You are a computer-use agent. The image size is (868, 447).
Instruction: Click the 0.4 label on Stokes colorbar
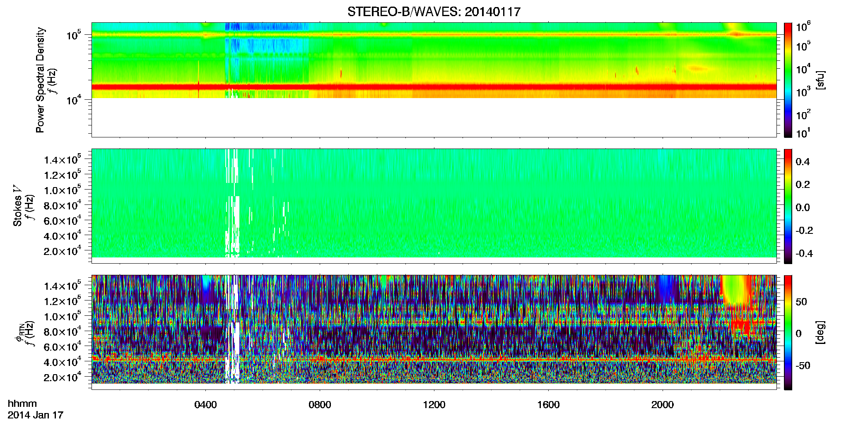pyautogui.click(x=803, y=162)
